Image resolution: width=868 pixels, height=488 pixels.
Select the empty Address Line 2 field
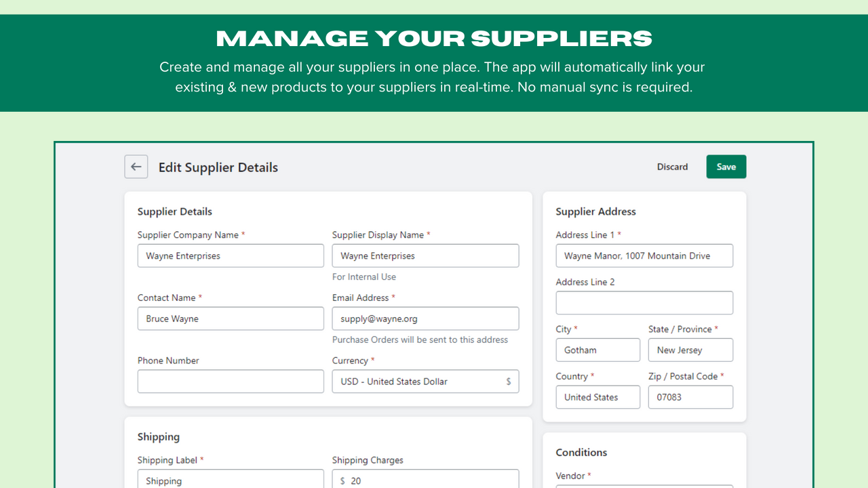[x=644, y=302]
